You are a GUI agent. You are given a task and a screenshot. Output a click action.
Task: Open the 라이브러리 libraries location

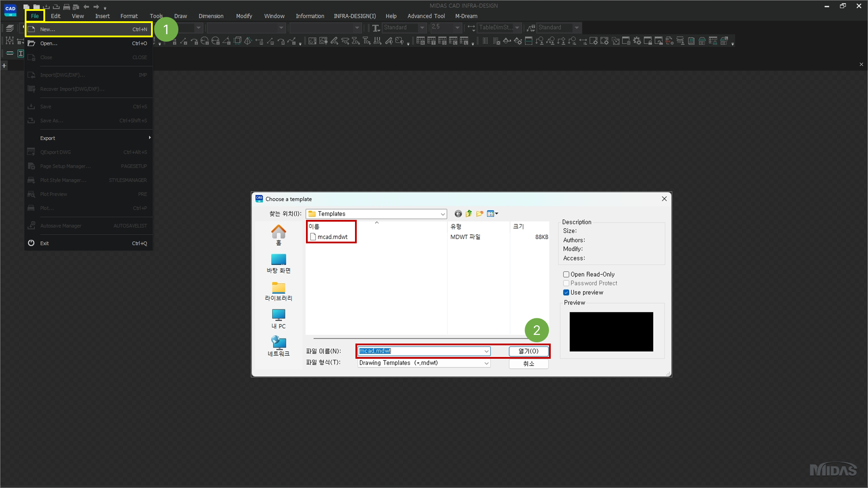279,291
